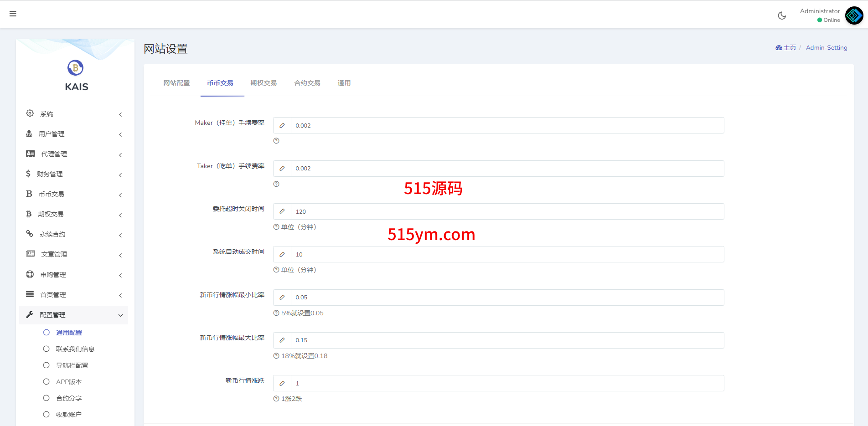Click the wrench icon for 配置管理
Viewport: 868px width, 426px height.
click(x=30, y=314)
